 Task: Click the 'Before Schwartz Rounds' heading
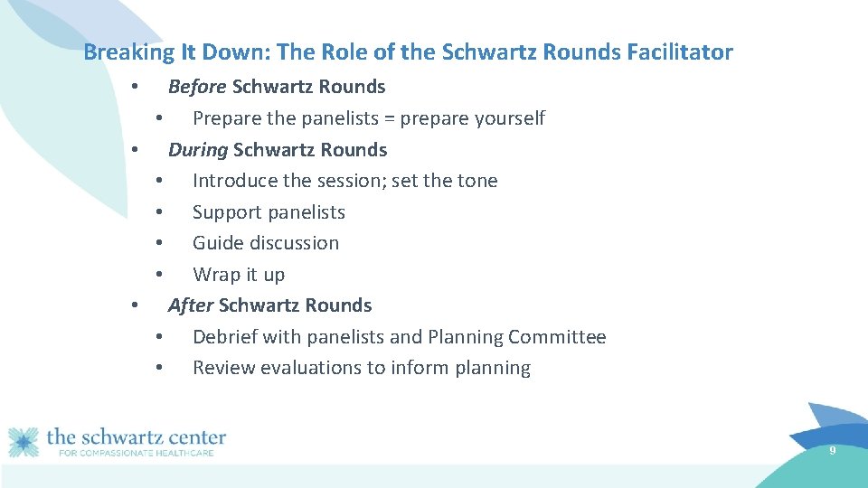click(x=277, y=87)
